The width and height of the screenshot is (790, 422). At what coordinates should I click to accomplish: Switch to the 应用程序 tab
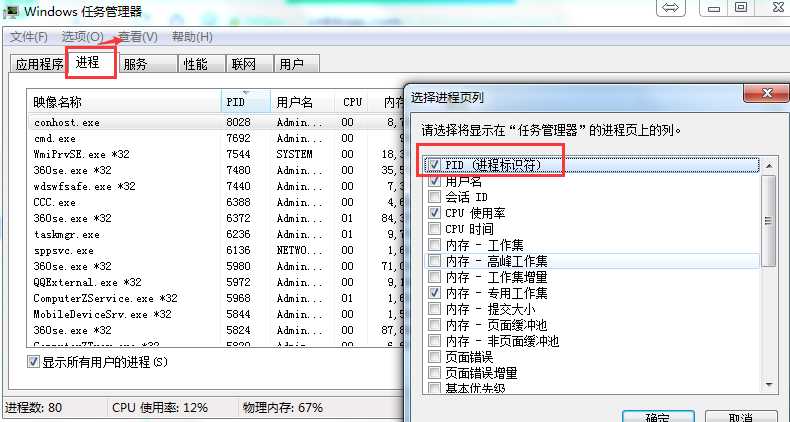[39, 64]
